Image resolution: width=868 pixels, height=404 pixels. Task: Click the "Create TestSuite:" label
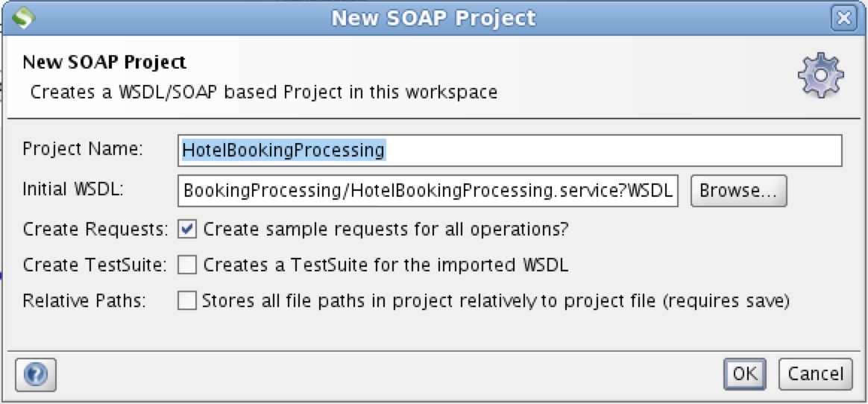pyautogui.click(x=95, y=265)
